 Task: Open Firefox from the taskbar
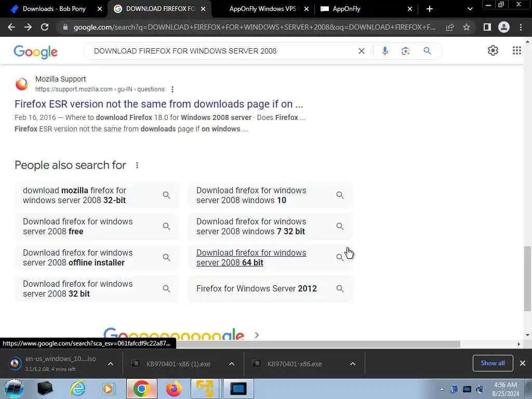(x=174, y=389)
